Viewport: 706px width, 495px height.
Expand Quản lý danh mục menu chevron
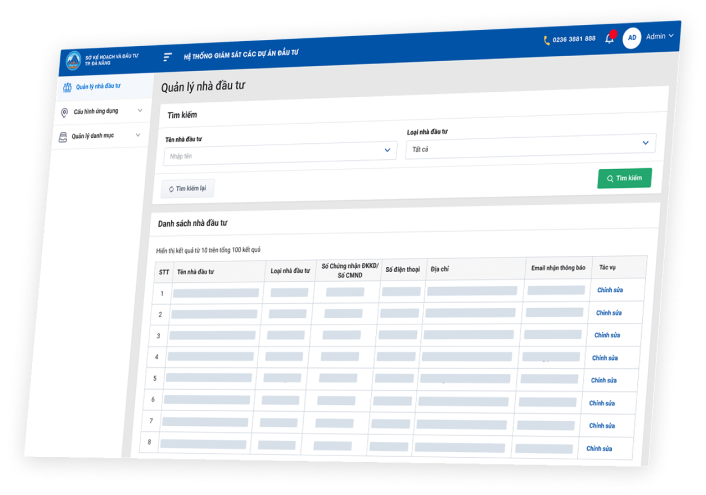(138, 134)
